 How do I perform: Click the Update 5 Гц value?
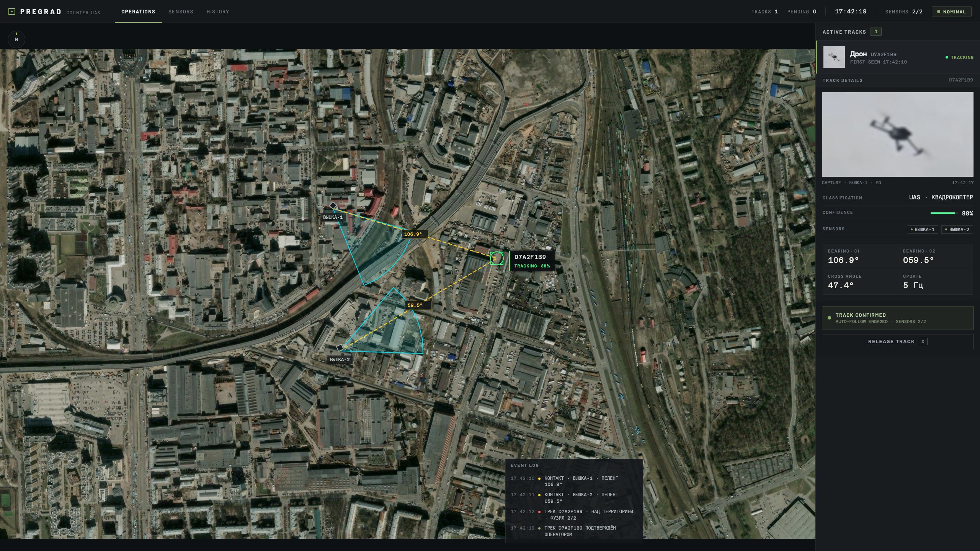tap(913, 285)
